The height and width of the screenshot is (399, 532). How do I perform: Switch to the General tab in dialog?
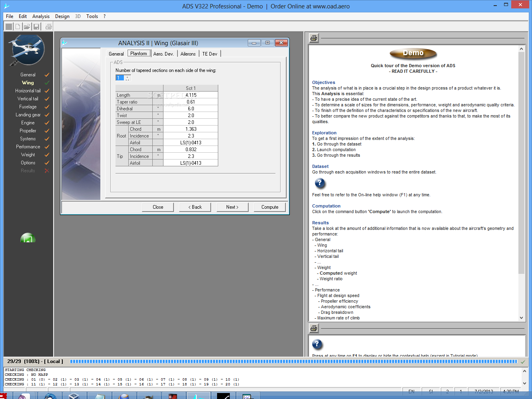[116, 54]
